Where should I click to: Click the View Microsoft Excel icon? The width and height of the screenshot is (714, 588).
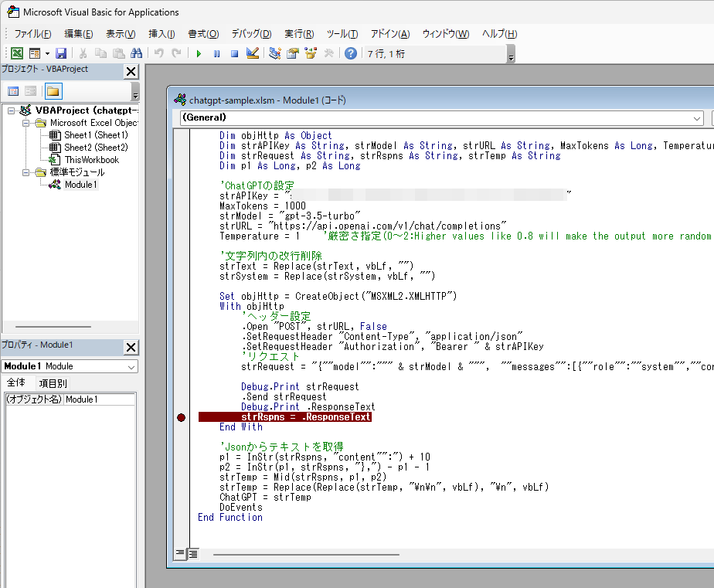pyautogui.click(x=16, y=53)
